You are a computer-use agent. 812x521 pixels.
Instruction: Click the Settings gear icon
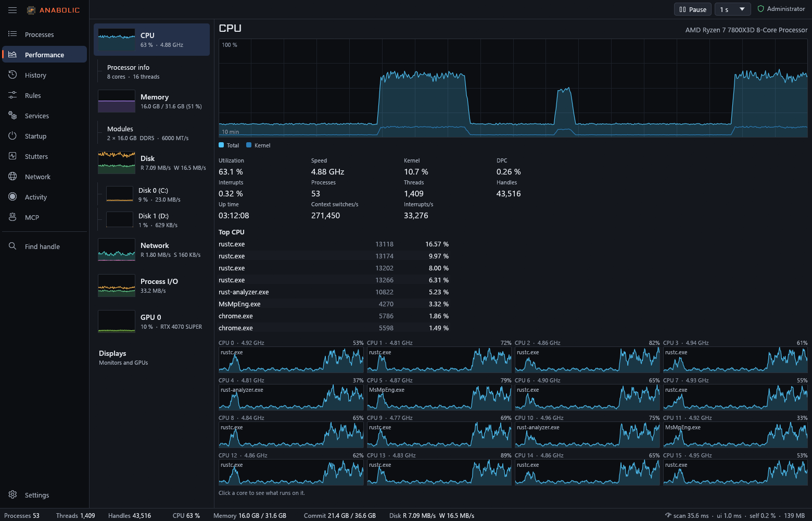12,494
